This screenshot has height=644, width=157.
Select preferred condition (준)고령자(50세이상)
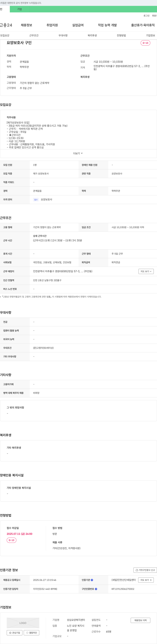(43, 348)
